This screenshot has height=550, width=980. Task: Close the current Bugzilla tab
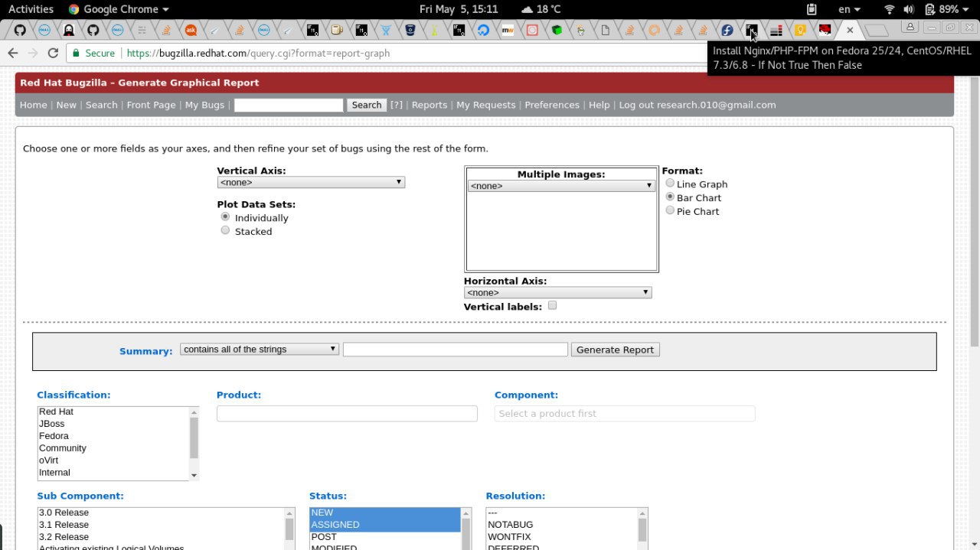tap(849, 31)
